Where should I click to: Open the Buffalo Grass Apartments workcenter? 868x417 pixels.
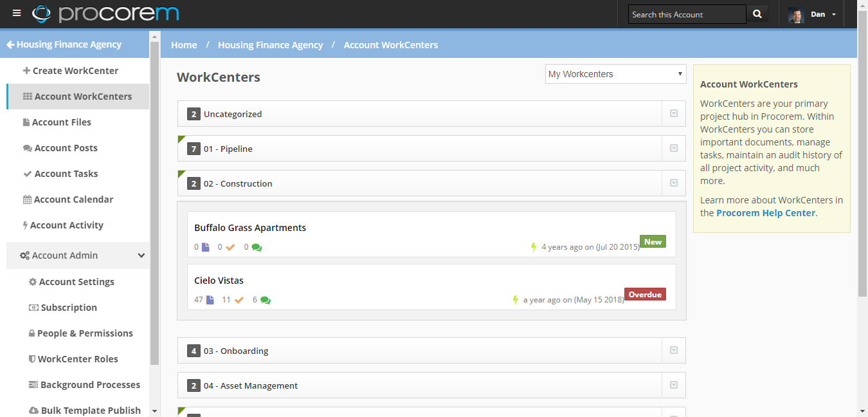point(250,227)
